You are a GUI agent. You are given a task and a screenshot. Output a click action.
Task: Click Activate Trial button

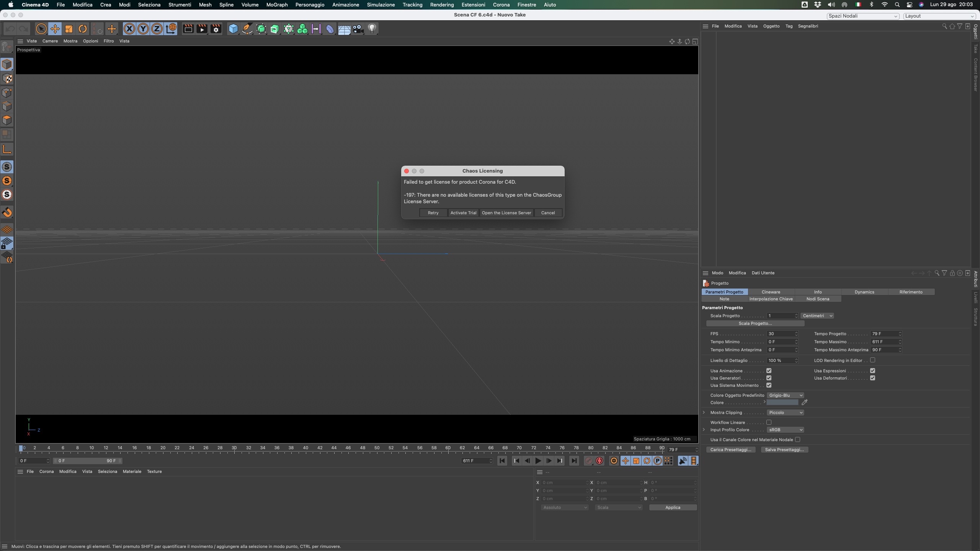click(x=463, y=213)
